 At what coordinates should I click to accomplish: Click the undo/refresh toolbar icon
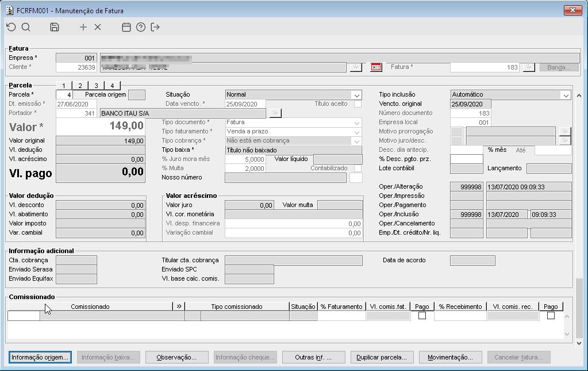pyautogui.click(x=11, y=27)
